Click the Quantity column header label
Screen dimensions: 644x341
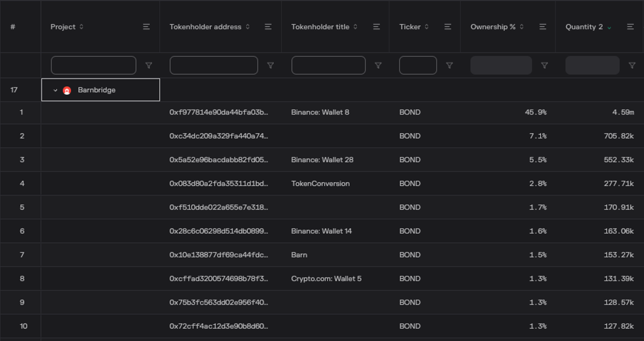(584, 27)
